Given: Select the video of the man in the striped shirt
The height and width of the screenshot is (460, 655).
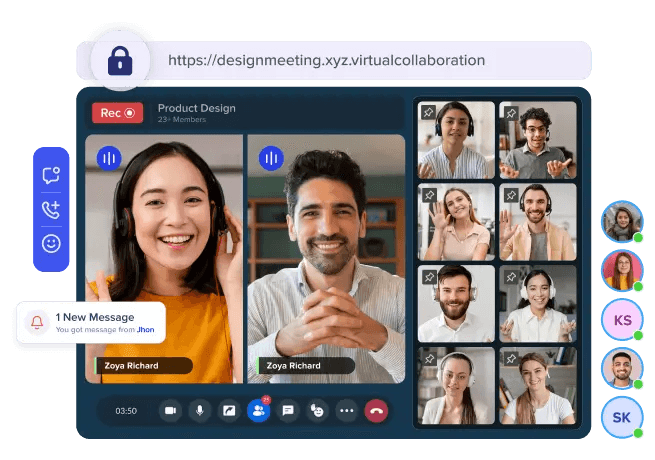Looking at the screenshot, I should [x=326, y=259].
